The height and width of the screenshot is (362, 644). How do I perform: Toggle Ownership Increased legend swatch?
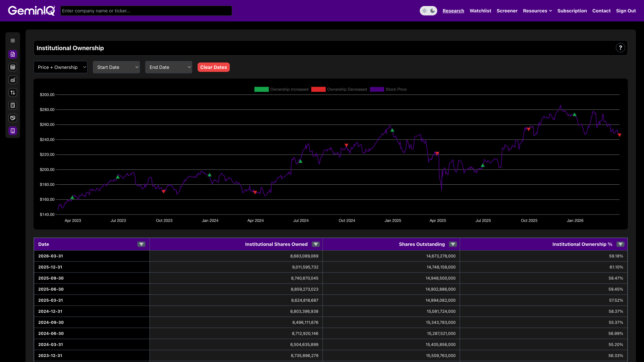tap(261, 89)
